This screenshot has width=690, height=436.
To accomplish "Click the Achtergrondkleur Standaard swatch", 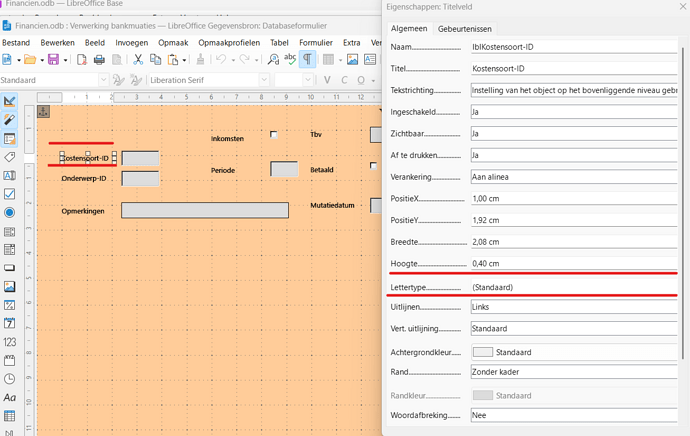I will [483, 352].
